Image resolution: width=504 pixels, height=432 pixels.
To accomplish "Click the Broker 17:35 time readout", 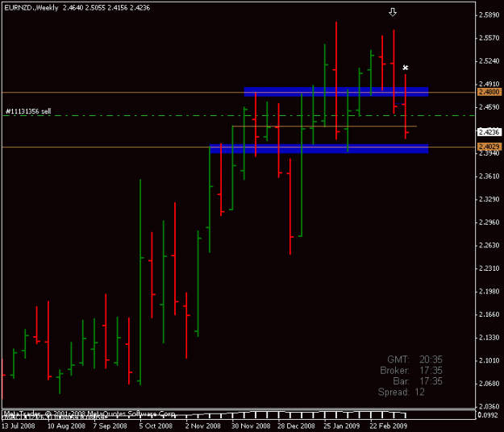I will point(411,370).
